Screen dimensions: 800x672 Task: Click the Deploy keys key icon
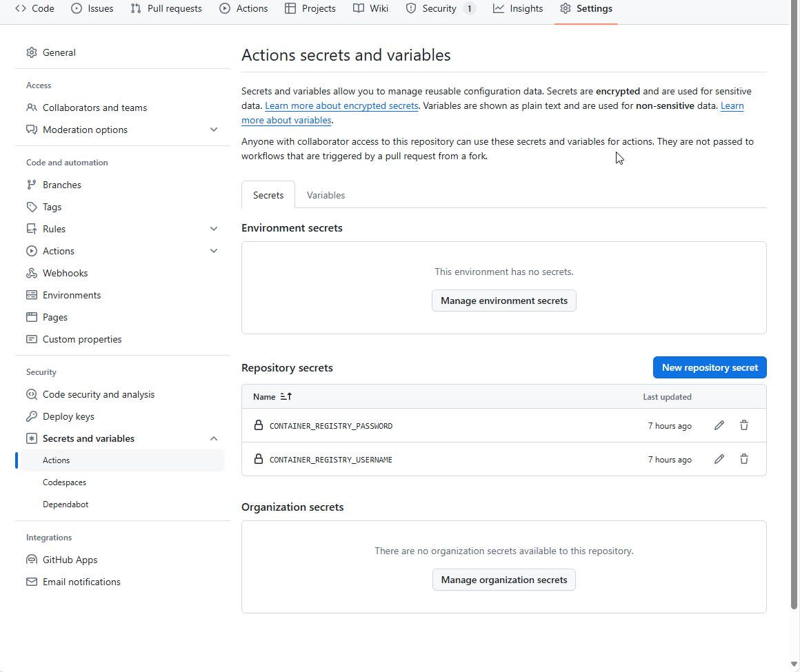click(32, 416)
